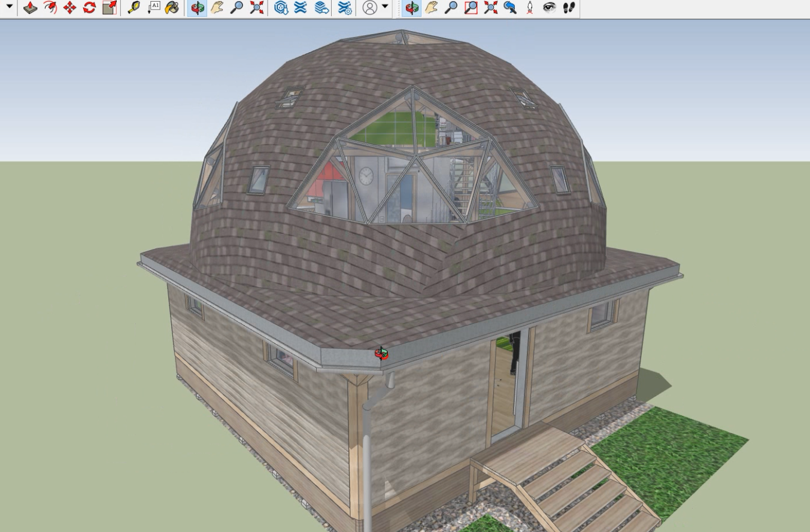Return to the previous camera view

tap(510, 7)
